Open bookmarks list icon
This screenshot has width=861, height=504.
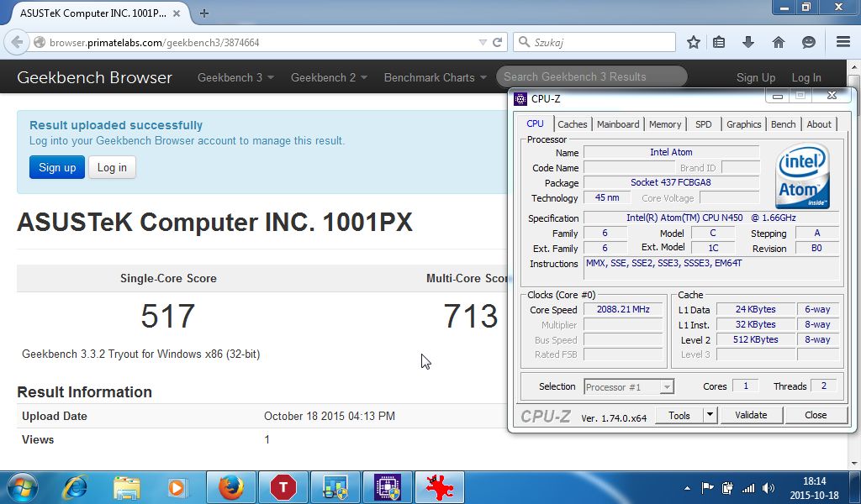coord(719,42)
